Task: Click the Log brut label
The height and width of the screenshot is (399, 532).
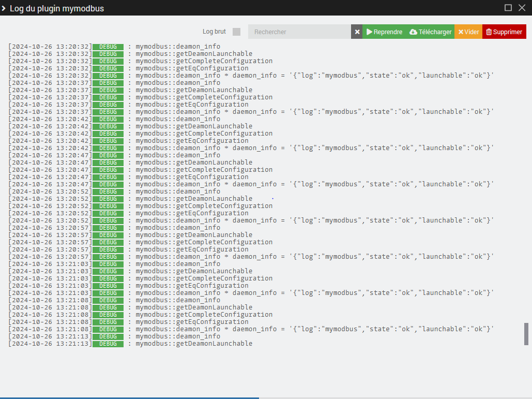Action: click(214, 32)
